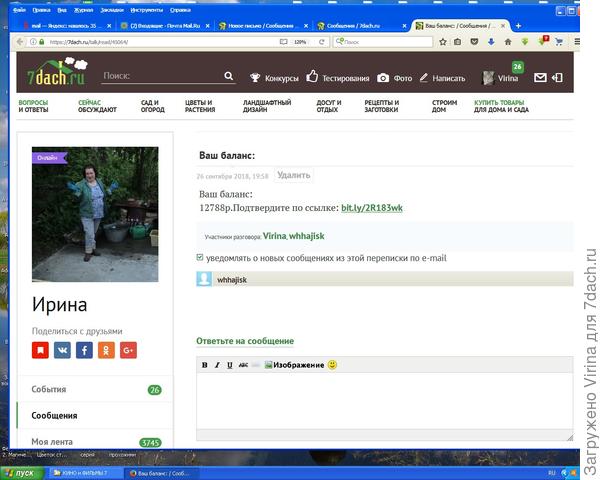The image size is (600, 480).
Task: Open the Правка menu
Action: (41, 10)
